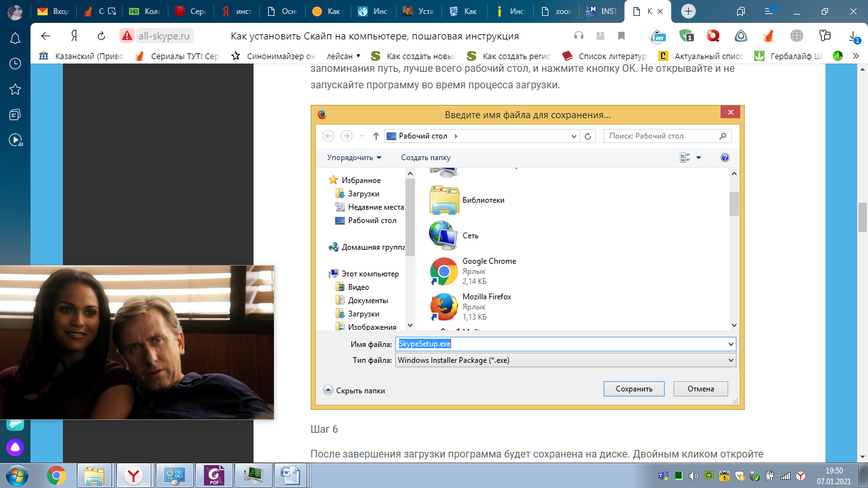Image resolution: width=868 pixels, height=488 pixels.
Task: Switch to the tab labeled zoor
Action: tap(556, 11)
